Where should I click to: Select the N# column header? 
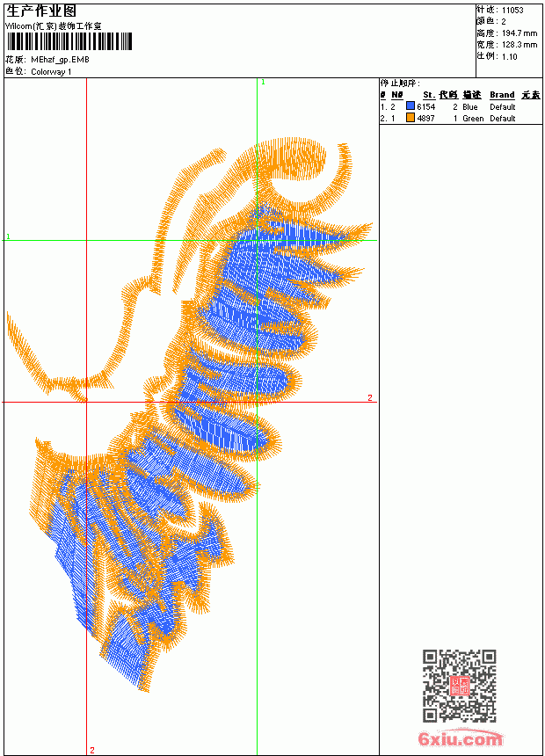pyautogui.click(x=397, y=95)
